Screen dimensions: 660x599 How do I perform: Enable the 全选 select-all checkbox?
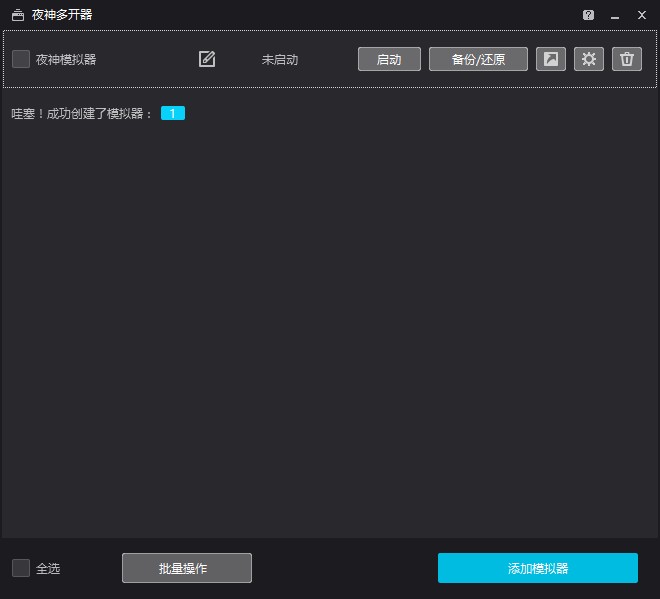pos(21,568)
